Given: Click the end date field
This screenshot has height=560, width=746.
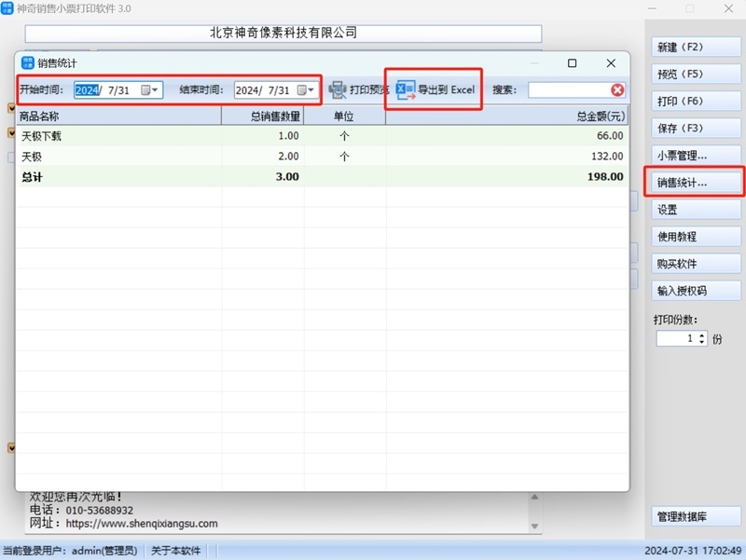Looking at the screenshot, I should tap(276, 89).
